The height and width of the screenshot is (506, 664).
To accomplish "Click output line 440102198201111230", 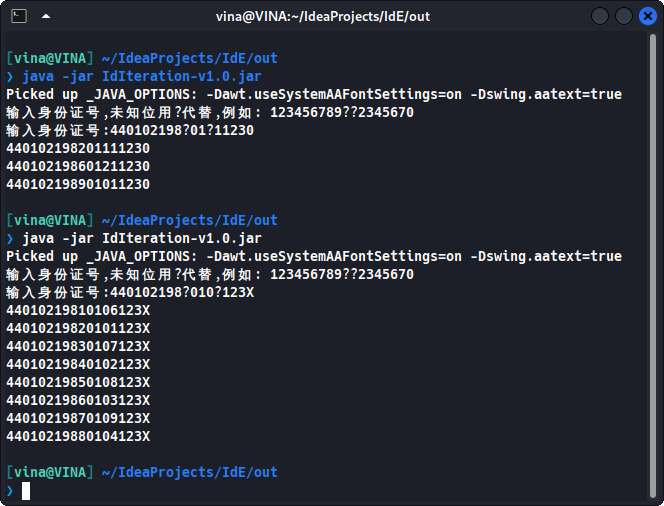I will point(78,148).
